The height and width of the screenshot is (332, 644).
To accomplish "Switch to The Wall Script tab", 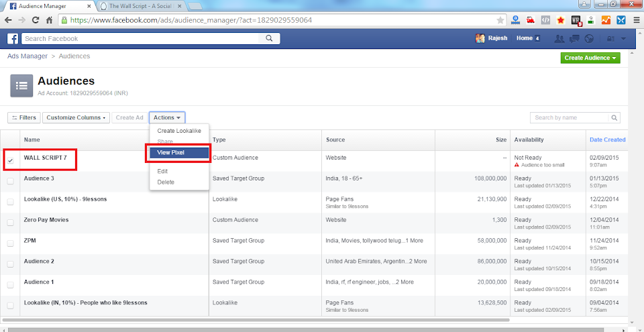I will click(x=142, y=6).
